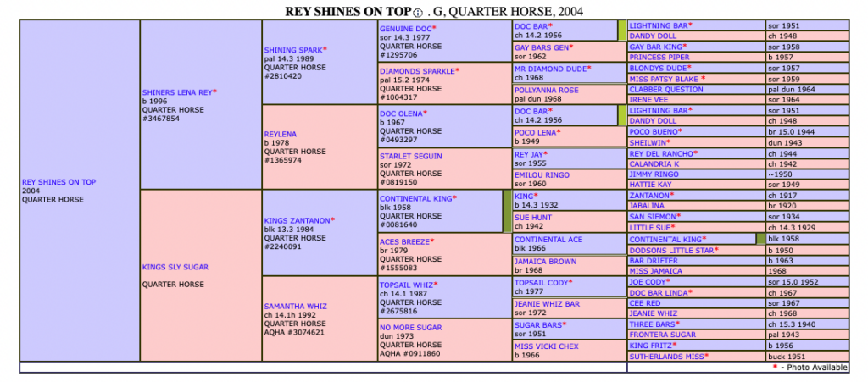
Task: Open the POCO LENA link
Action: point(536,133)
